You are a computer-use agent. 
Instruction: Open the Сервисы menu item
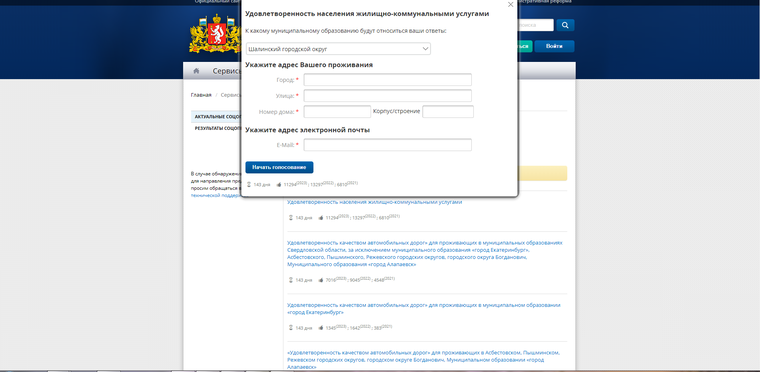point(226,71)
